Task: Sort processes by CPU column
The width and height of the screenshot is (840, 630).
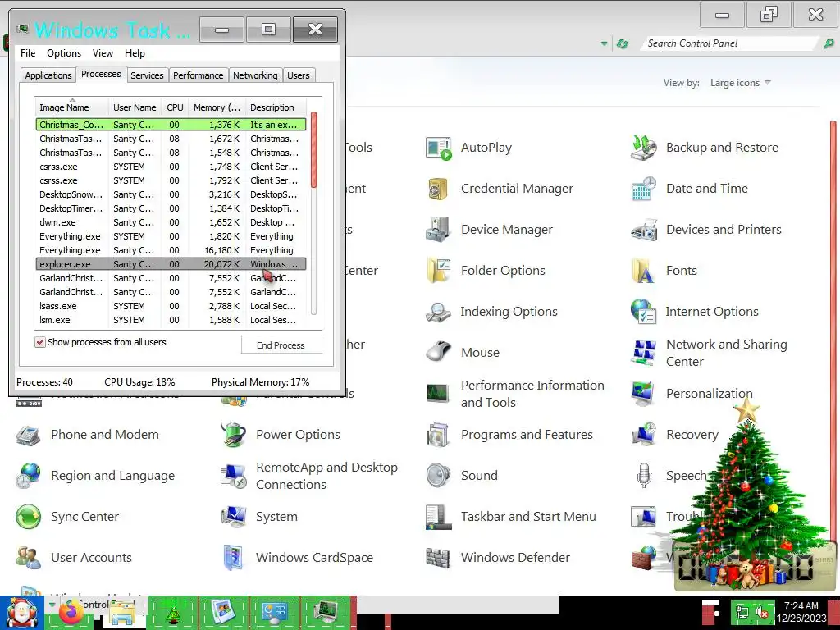Action: 175,107
